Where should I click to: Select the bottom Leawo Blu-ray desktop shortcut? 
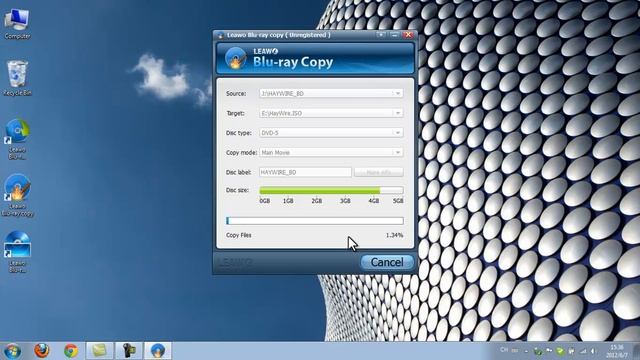[x=17, y=252]
